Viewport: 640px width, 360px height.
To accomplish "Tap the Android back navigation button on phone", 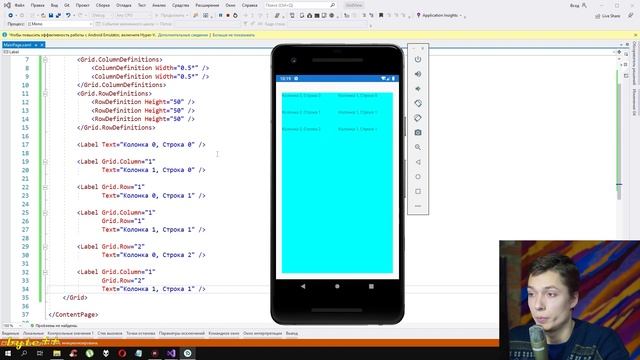I will [x=303, y=287].
